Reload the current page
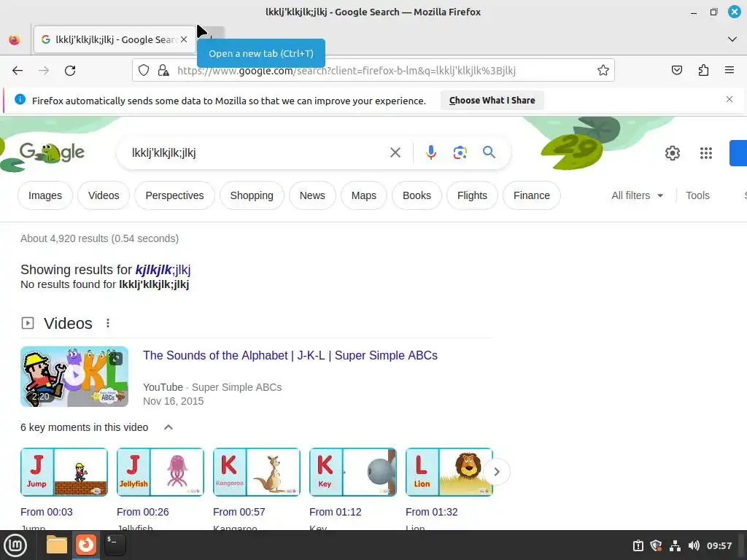Screen dimensions: 747x560 70,71
